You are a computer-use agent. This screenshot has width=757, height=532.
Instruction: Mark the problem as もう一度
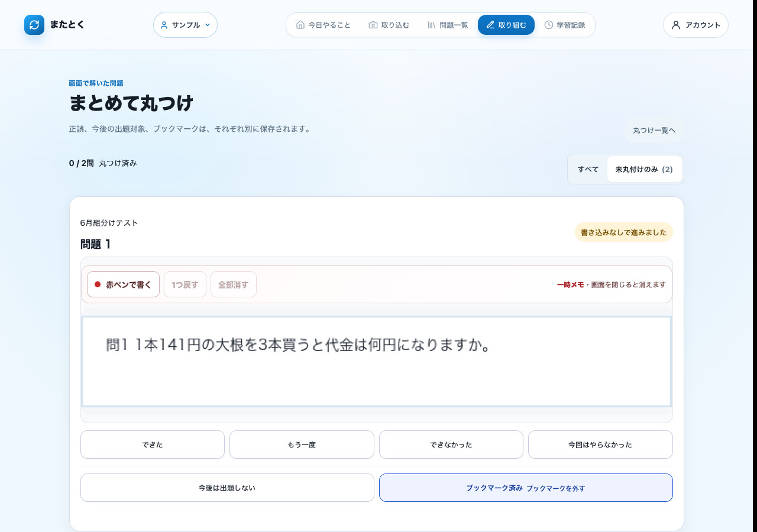pos(302,445)
